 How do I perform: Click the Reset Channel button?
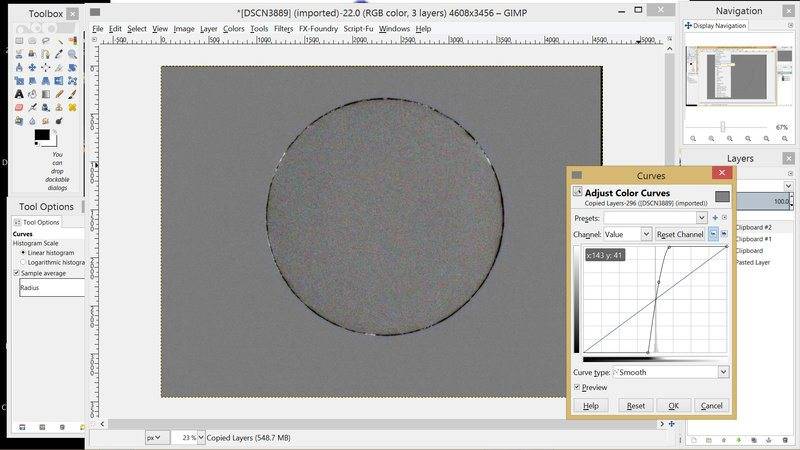[680, 234]
